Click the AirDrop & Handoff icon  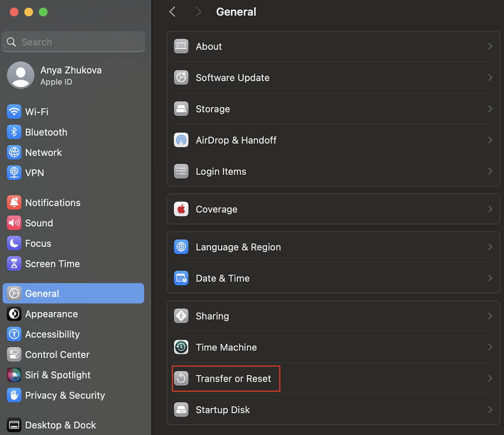(x=181, y=140)
